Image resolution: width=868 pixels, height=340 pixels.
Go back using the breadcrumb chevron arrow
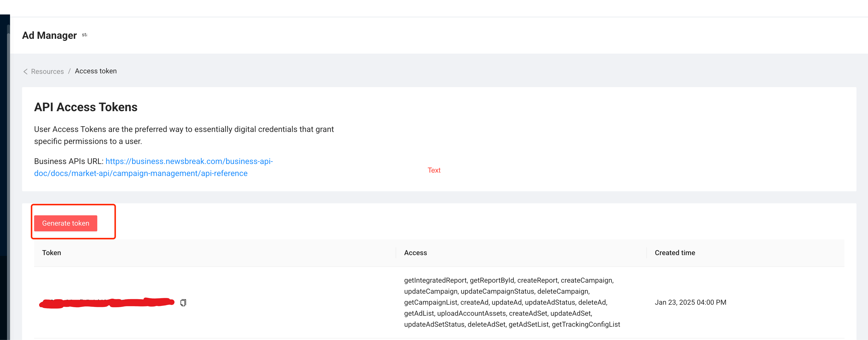tap(25, 71)
